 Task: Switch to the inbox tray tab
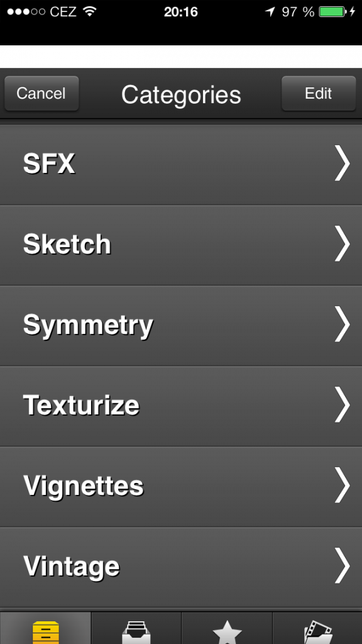(x=136, y=628)
